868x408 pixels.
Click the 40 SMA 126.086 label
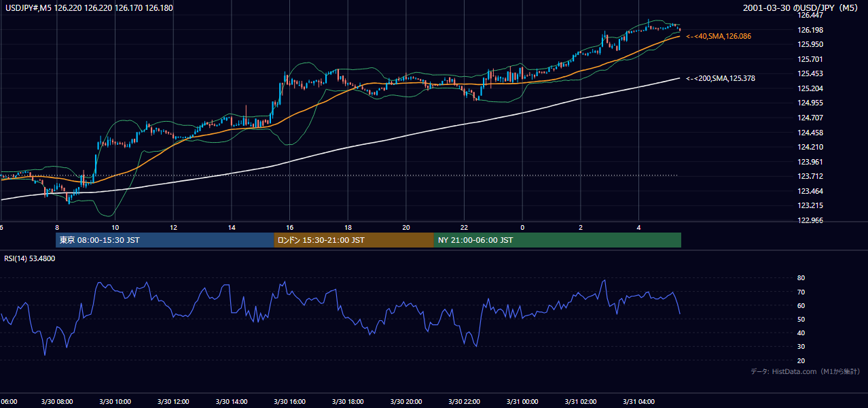tap(719, 36)
